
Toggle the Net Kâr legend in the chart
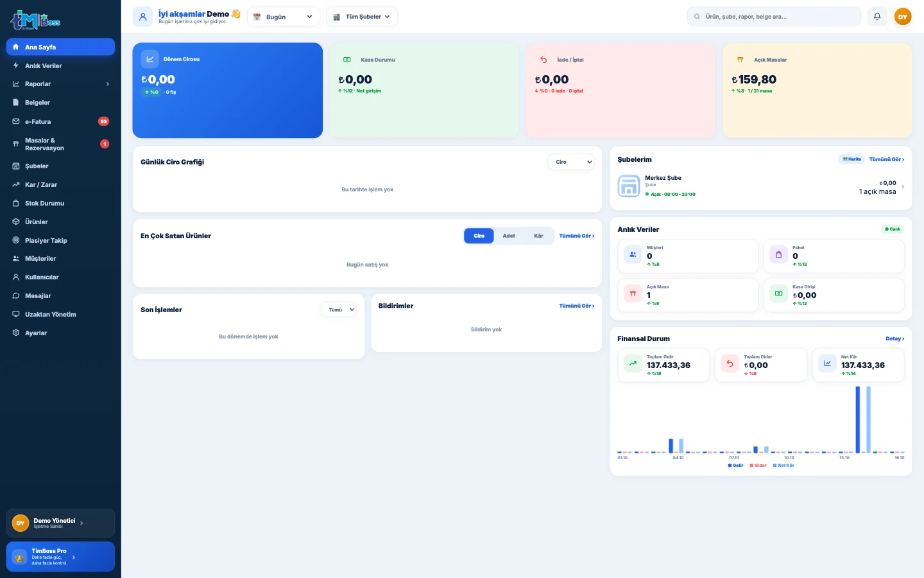tap(783, 465)
